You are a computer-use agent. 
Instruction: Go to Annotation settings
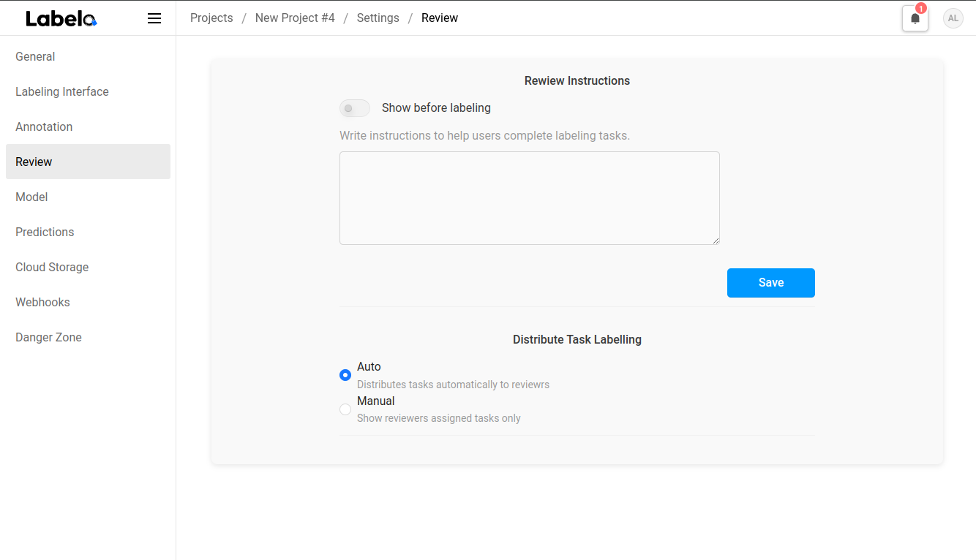[88, 126]
